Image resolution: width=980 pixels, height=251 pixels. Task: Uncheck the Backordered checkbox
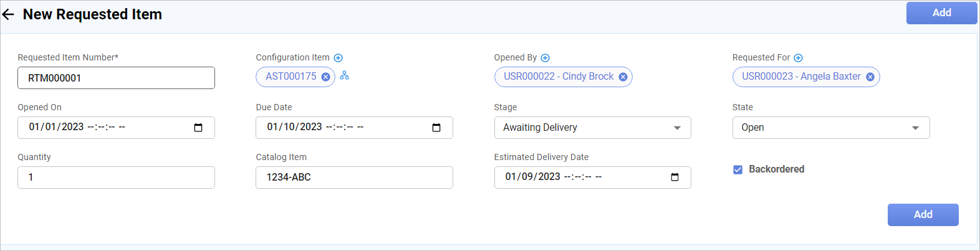point(738,169)
